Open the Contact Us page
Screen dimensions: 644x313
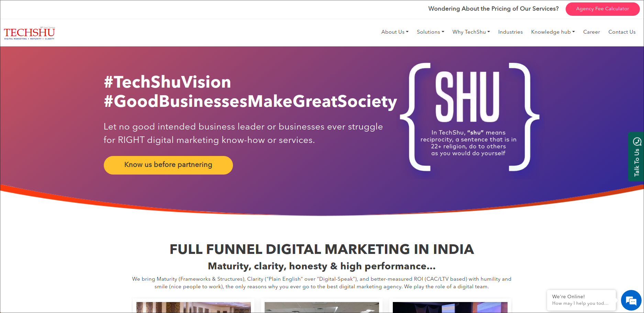coord(622,32)
